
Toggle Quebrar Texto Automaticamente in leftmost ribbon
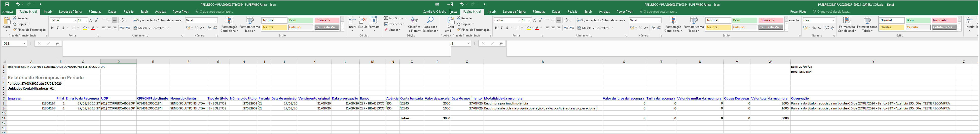click(157, 20)
